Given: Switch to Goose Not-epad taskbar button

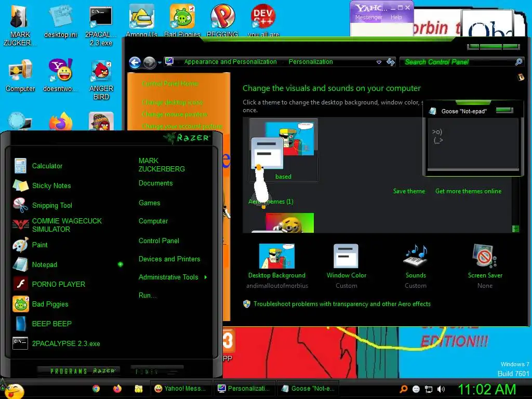Looking at the screenshot, I should tap(308, 389).
